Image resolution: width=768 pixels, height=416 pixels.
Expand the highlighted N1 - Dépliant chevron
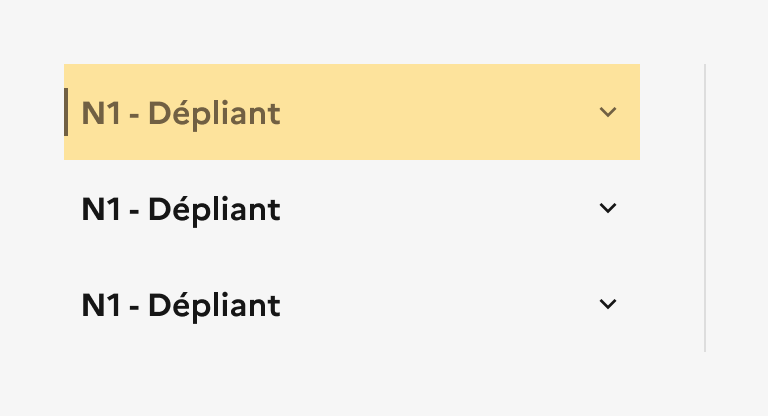click(x=608, y=112)
